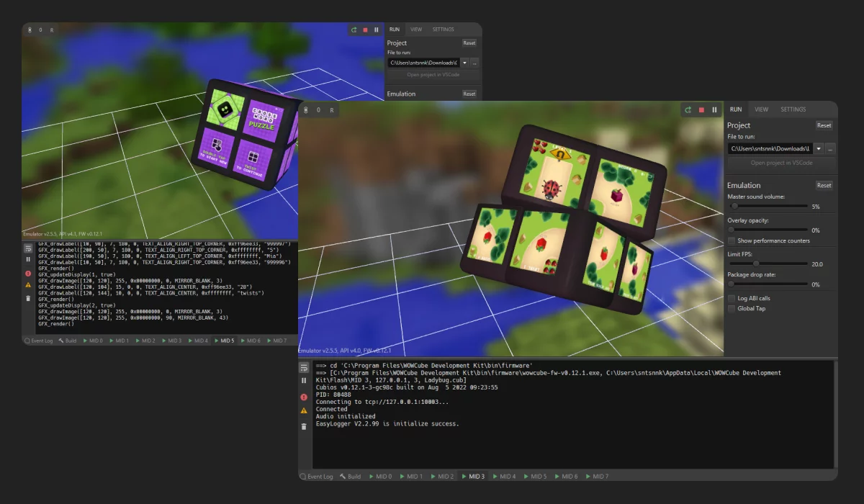Image resolution: width=864 pixels, height=504 pixels.
Task: Enable Show performance counters checkbox
Action: coord(732,240)
